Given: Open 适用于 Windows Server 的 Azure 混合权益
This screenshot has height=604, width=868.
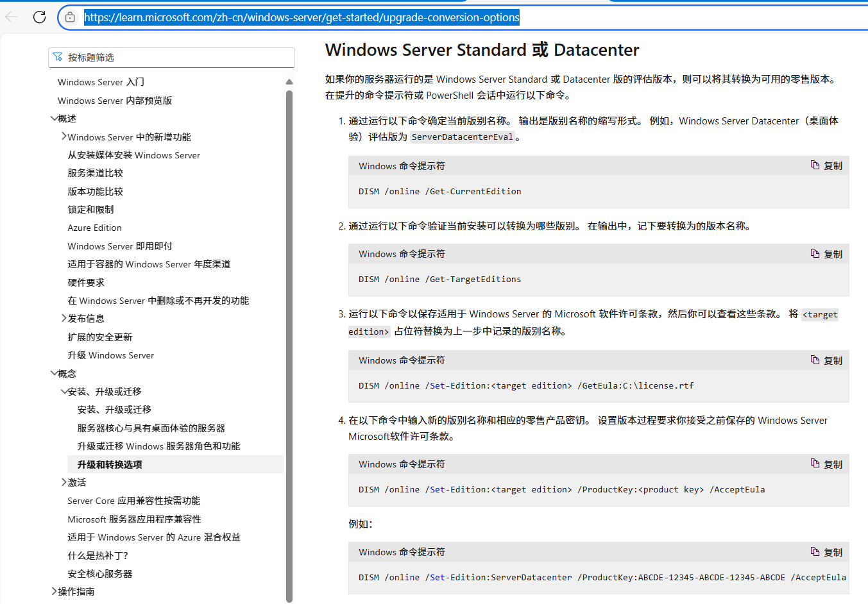Looking at the screenshot, I should (154, 537).
